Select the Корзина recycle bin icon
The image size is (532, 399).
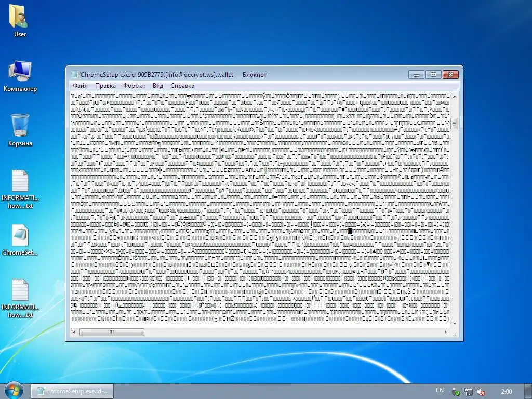(x=20, y=130)
